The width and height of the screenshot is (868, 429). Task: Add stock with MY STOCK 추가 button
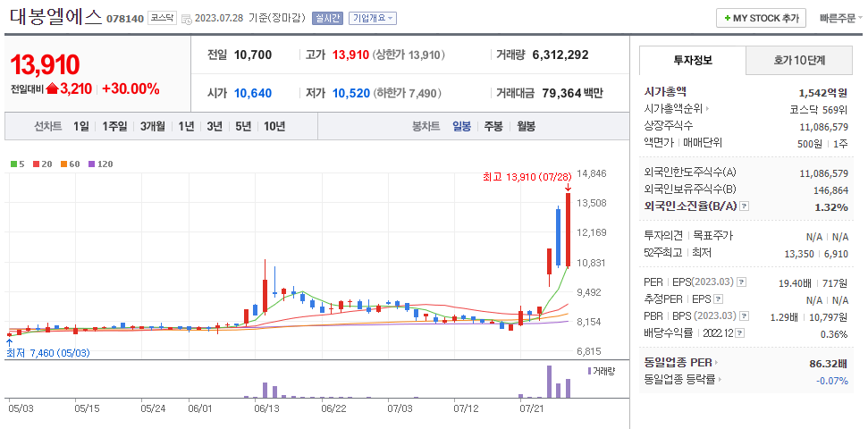(761, 18)
